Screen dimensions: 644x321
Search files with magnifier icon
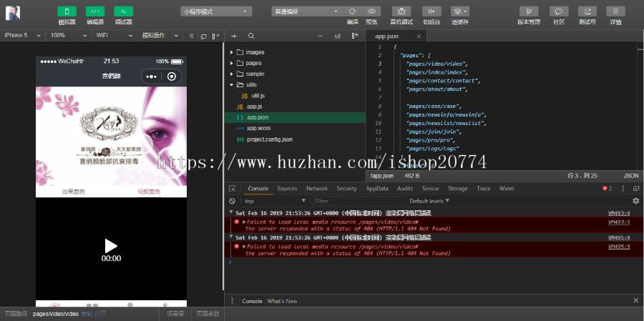tap(251, 36)
